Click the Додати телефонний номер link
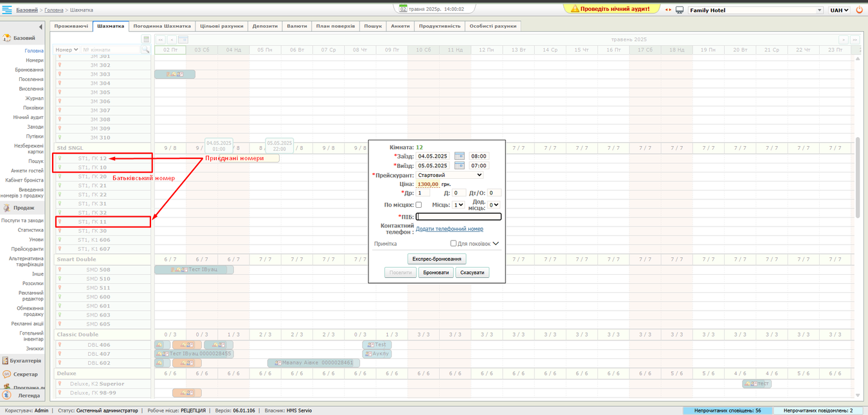The width and height of the screenshot is (868, 415). 449,229
